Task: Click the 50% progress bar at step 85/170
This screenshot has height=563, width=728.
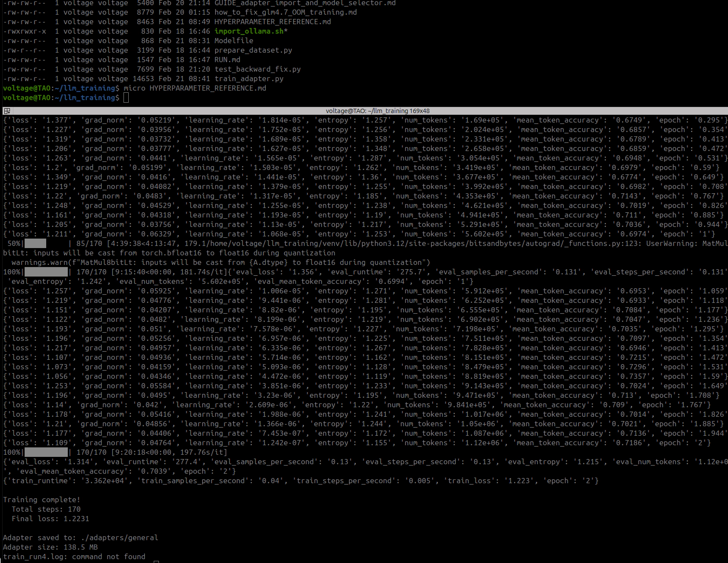Action: pos(35,243)
